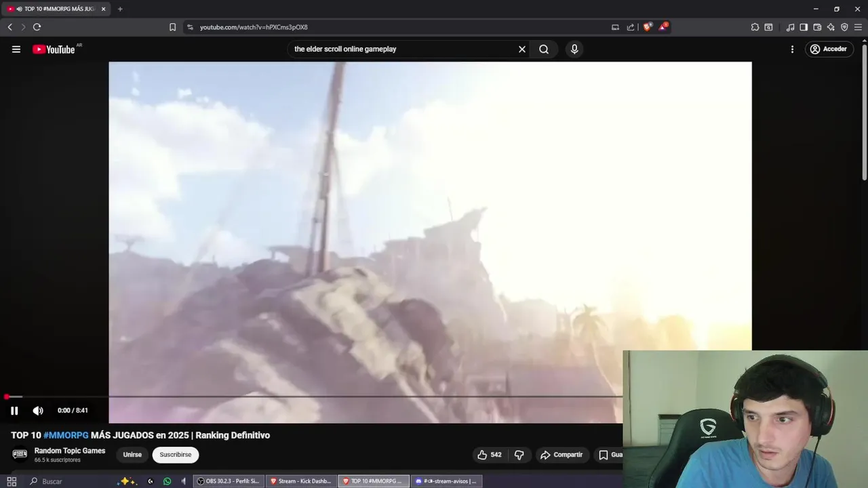Viewport: 868px width, 488px height.
Task: Share the video with Compartir
Action: (x=561, y=455)
